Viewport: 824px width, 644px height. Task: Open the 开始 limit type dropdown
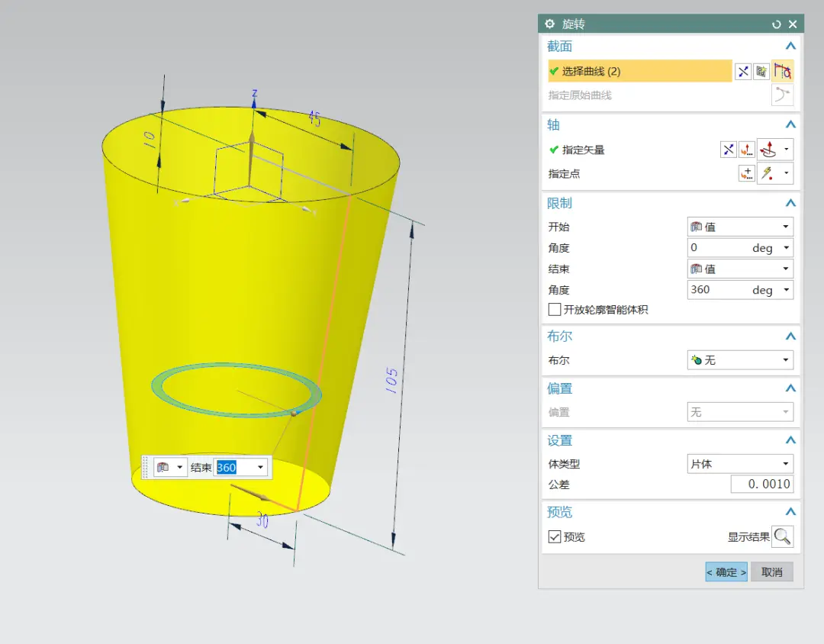[x=740, y=227]
